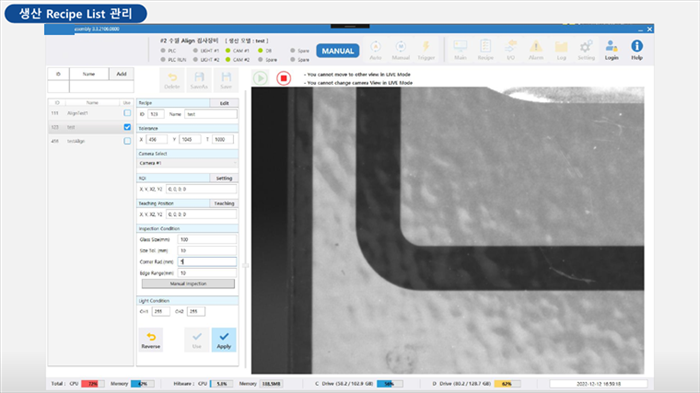Click the Delete recipe icon

pyautogui.click(x=172, y=80)
